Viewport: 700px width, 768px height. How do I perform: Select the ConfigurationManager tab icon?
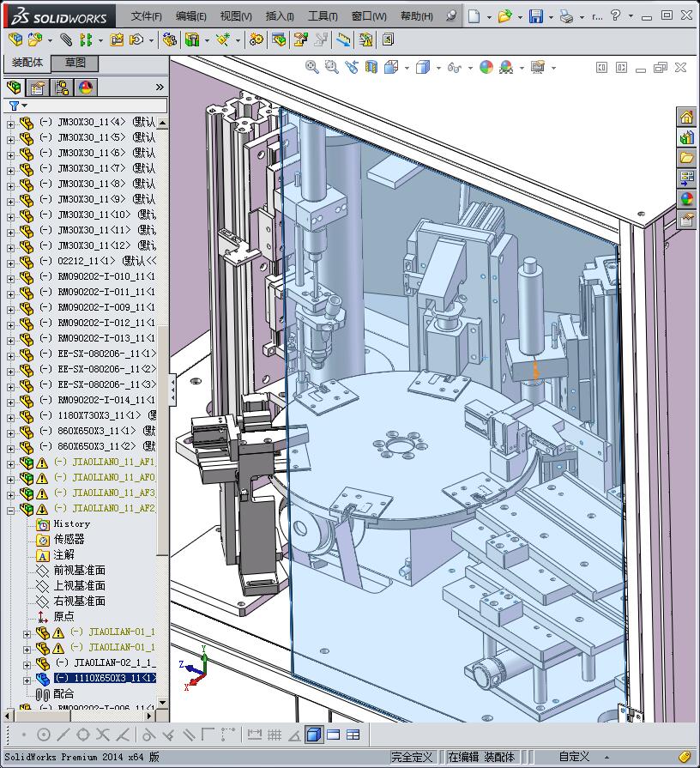[62, 88]
